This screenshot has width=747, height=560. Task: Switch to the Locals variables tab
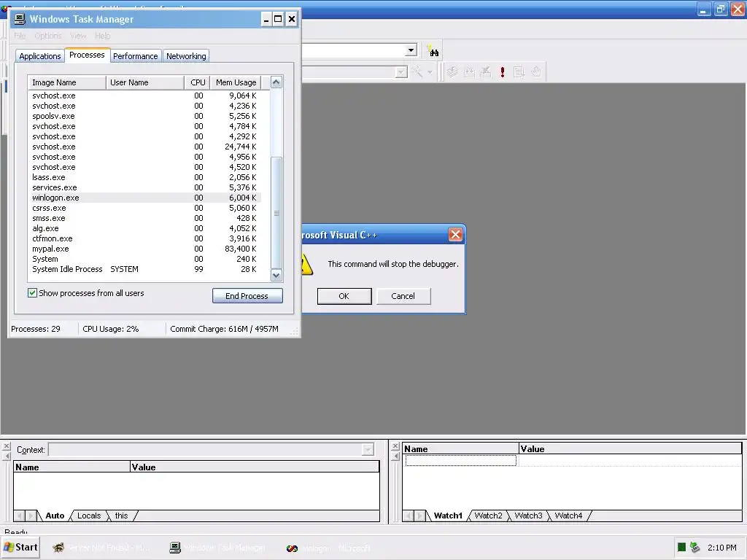point(89,516)
